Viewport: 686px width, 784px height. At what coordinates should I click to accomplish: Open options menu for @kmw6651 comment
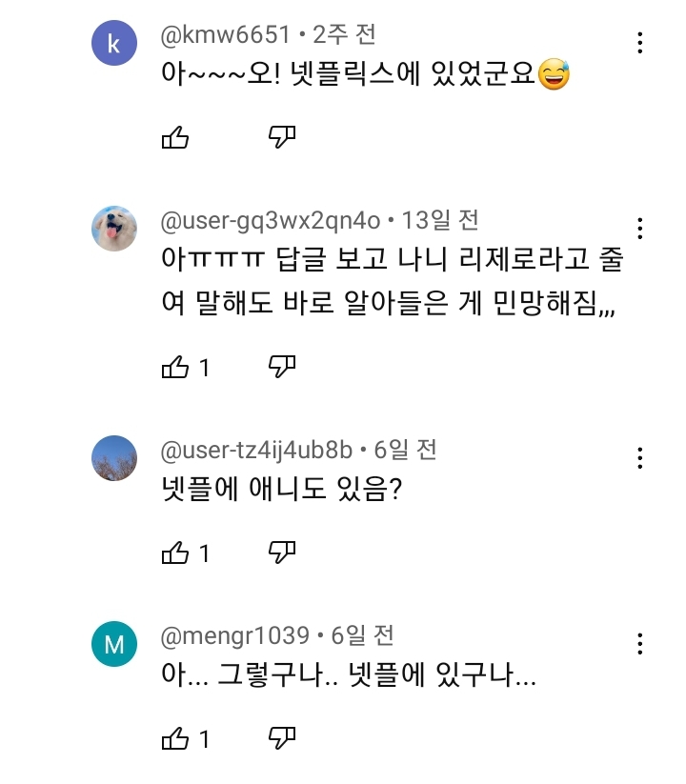point(640,43)
